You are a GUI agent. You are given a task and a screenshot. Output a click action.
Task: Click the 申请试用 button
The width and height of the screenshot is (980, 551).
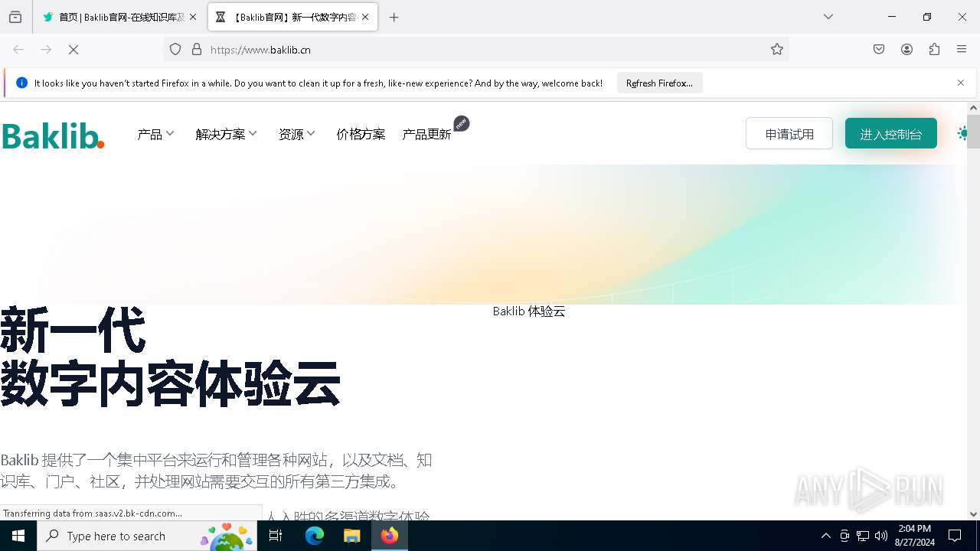[789, 133]
